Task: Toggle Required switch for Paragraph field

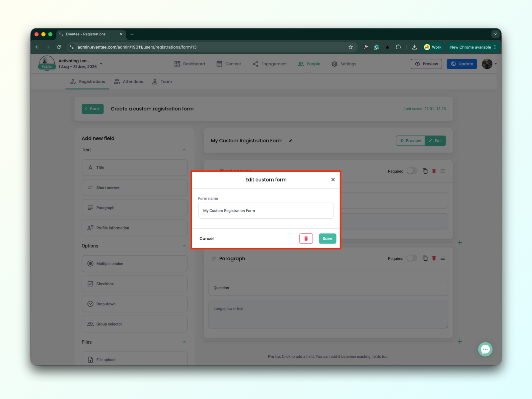Action: (412, 258)
